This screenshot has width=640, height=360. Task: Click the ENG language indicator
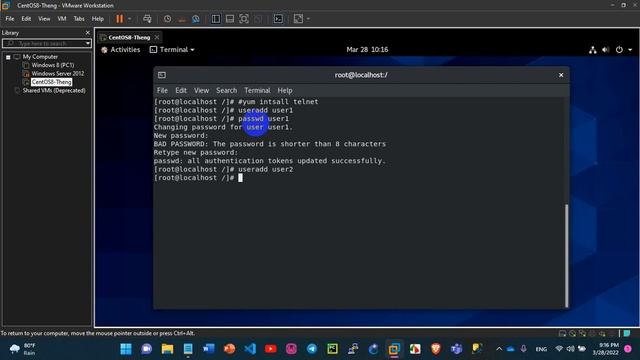point(541,349)
